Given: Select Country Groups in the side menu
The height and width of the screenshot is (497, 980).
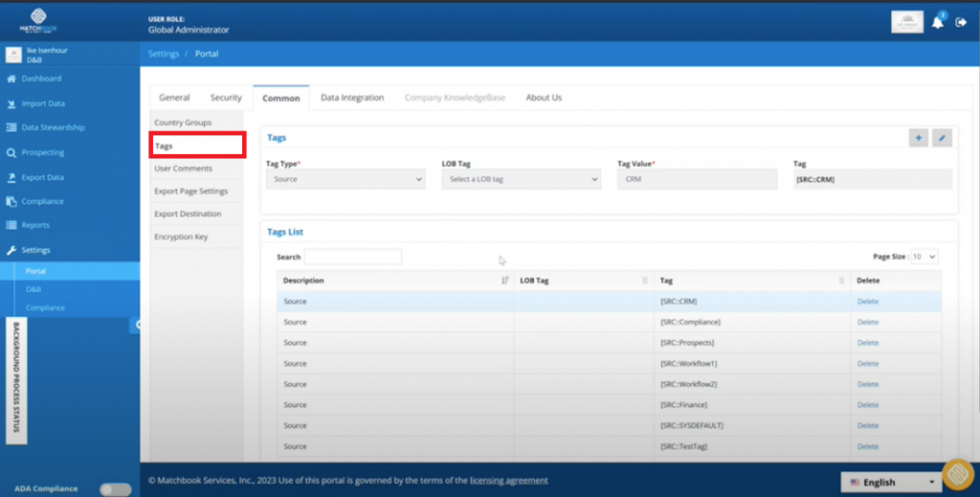Looking at the screenshot, I should [183, 123].
